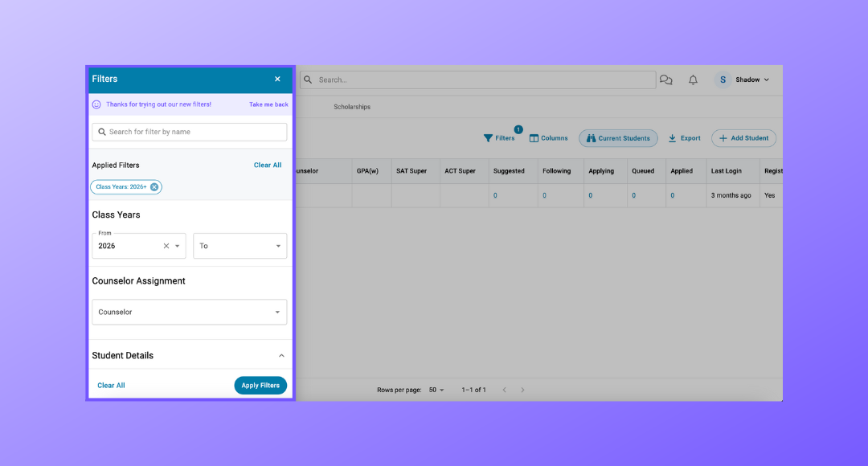Collapse the Student Details section

pos(281,356)
